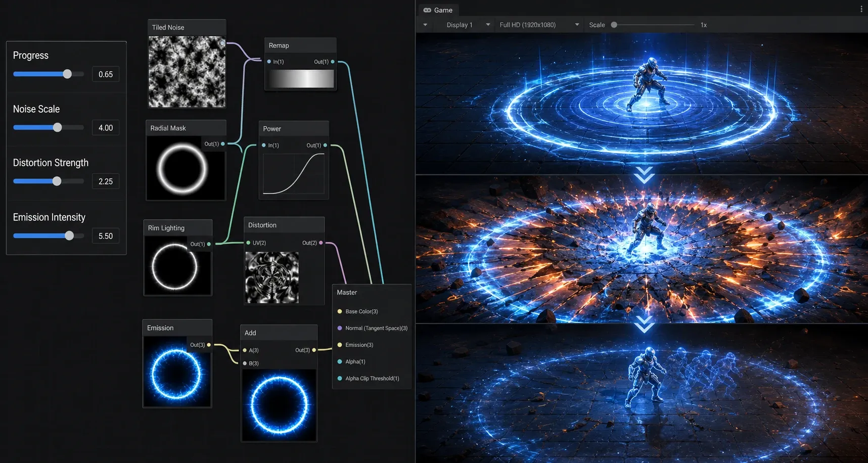The image size is (868, 463).
Task: Click the Master Base Color(3) port
Action: pyautogui.click(x=340, y=312)
